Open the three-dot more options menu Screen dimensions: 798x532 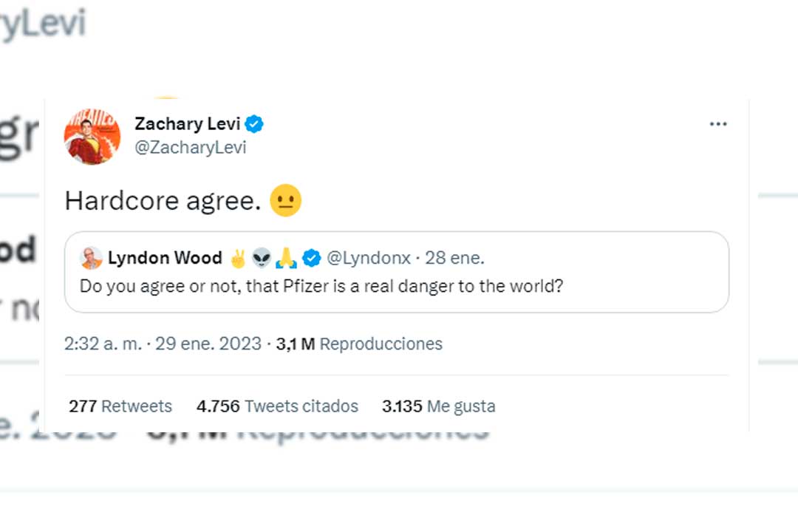(x=718, y=124)
